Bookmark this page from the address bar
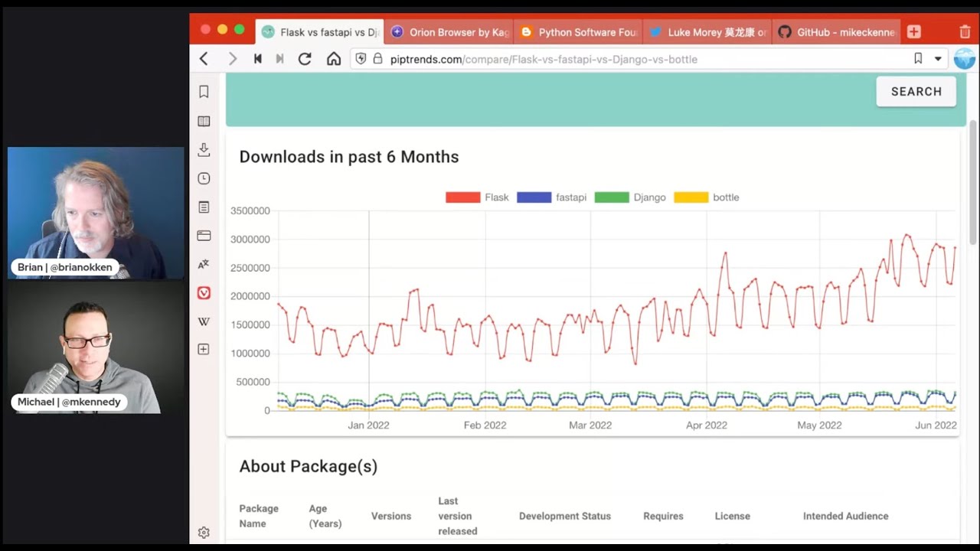The image size is (980, 551). (x=918, y=59)
